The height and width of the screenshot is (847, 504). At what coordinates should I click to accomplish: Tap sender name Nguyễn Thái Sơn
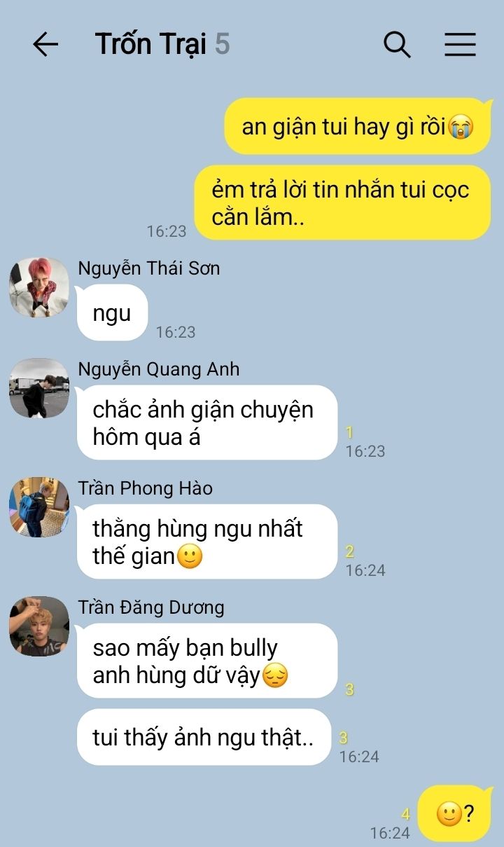click(149, 268)
